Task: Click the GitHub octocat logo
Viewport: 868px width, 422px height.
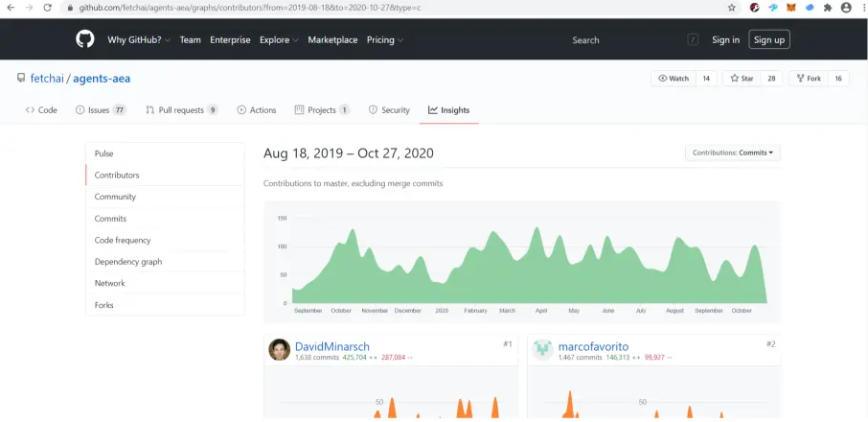Action: click(85, 39)
